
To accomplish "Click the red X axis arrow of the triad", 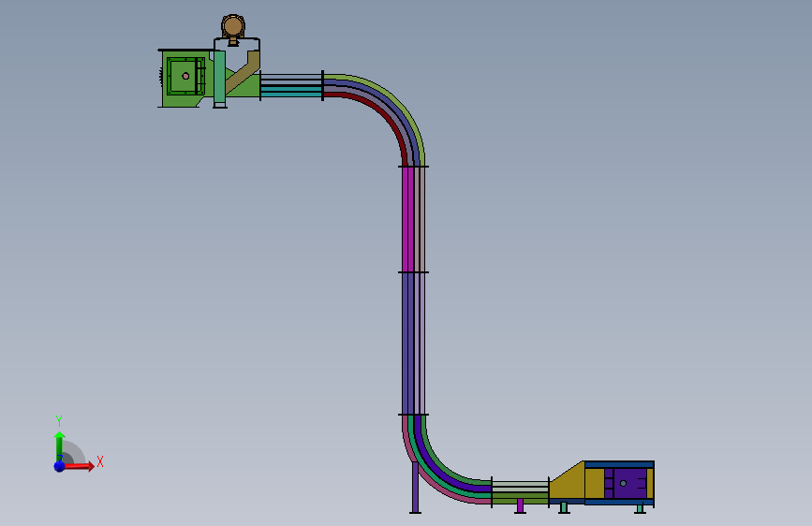I will [79, 466].
